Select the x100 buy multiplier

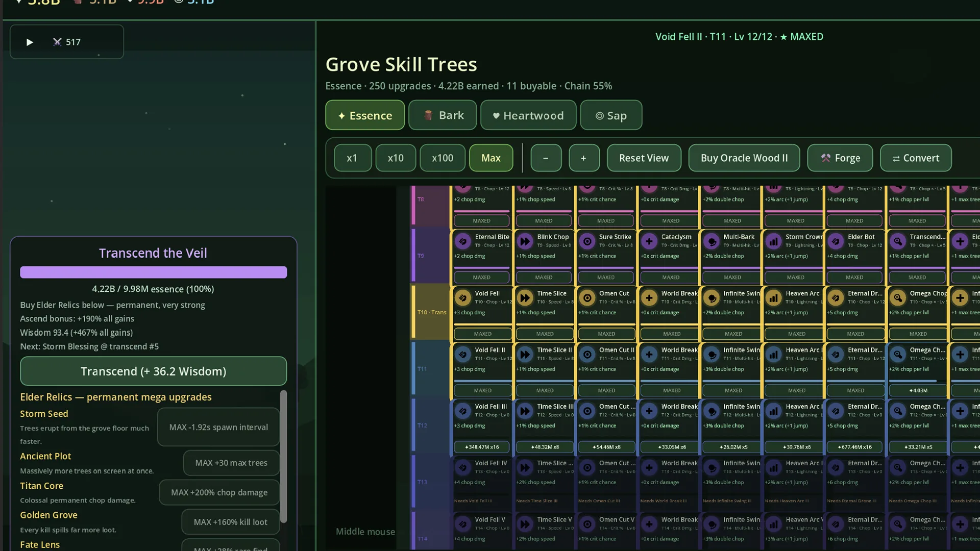(443, 158)
